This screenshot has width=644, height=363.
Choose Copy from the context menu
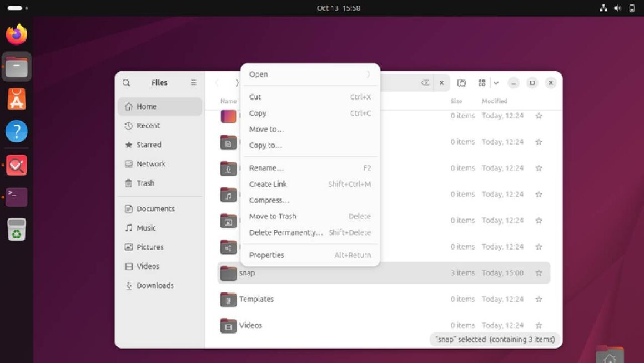point(310,113)
